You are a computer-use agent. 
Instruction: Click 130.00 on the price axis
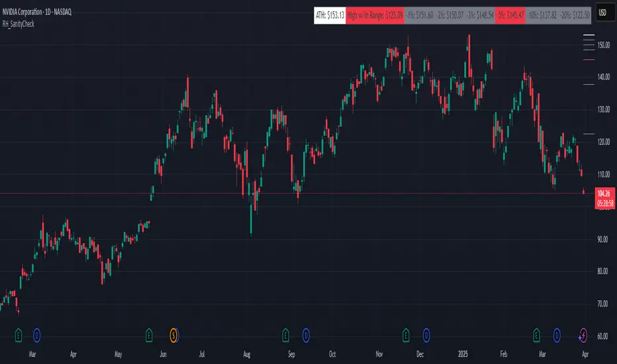point(604,109)
